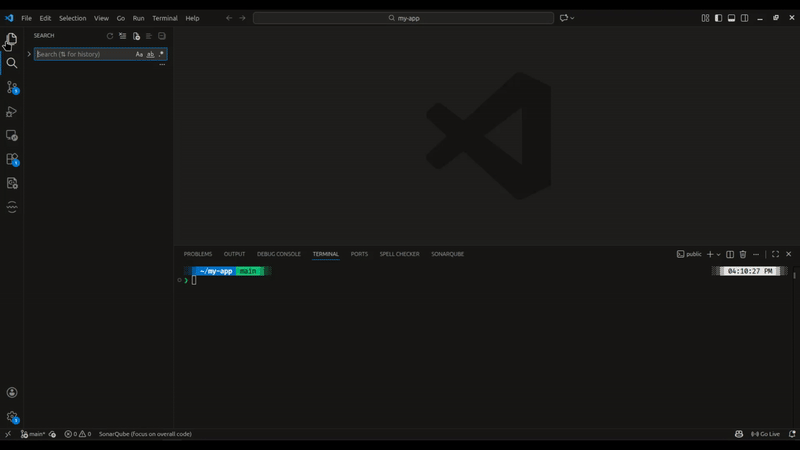The height and width of the screenshot is (450, 800).
Task: Switch to the Output tab
Action: point(234,254)
